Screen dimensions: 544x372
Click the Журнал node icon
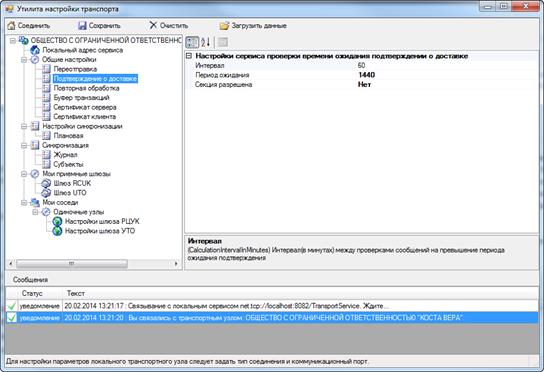46,155
